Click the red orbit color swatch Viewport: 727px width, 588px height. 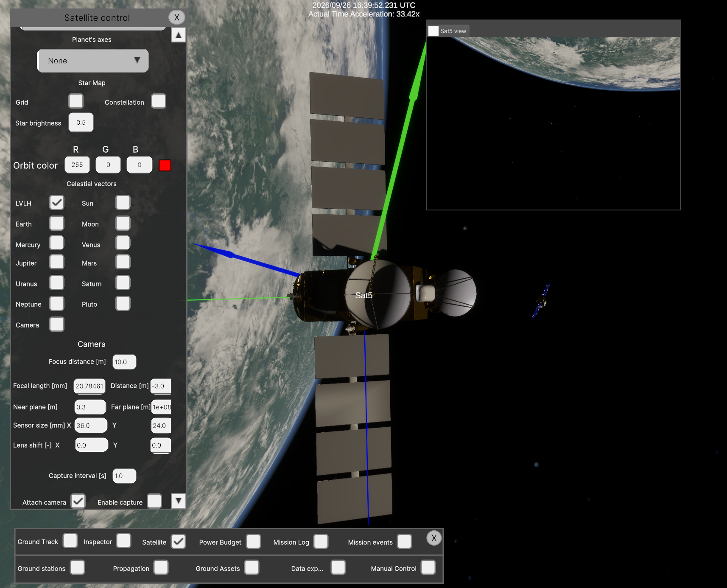(165, 165)
